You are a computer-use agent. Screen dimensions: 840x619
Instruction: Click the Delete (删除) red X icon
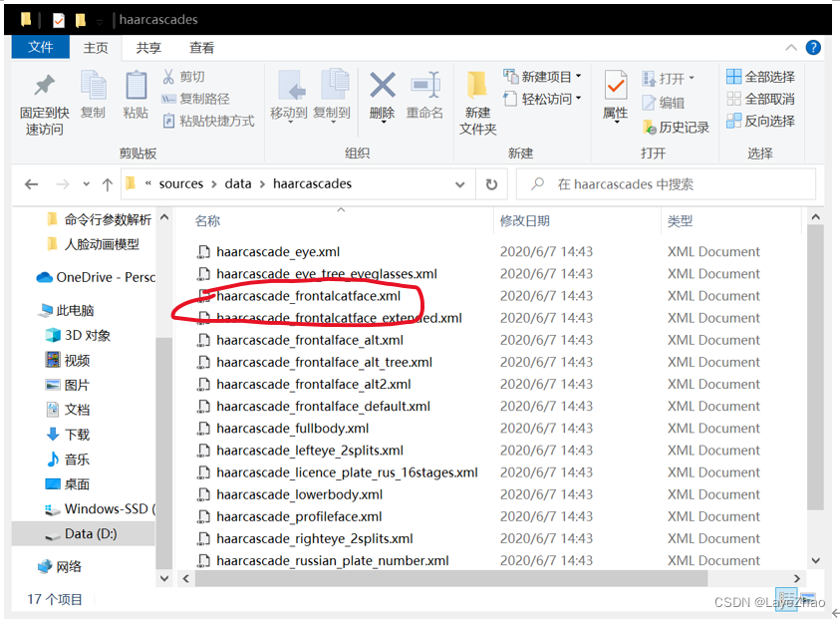pos(383,85)
